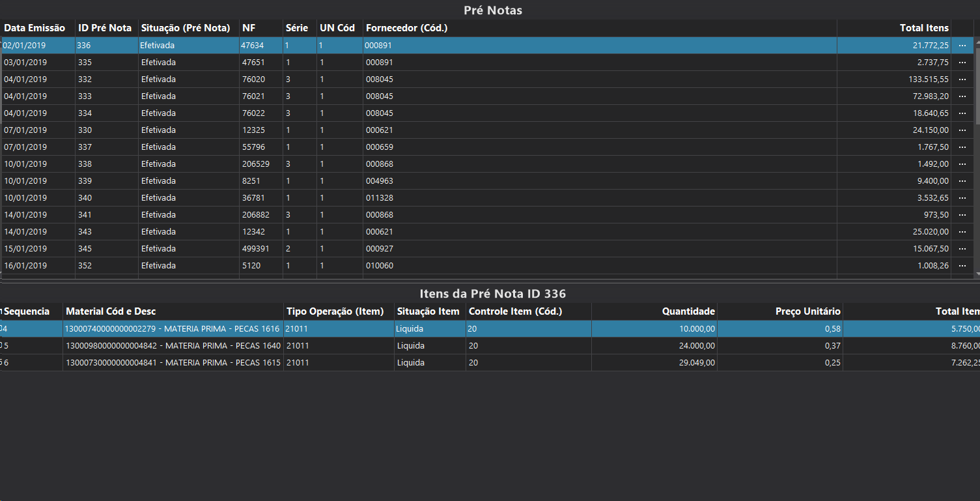Select the MATERIA PRIMA - PECAS 1640 item

173,346
